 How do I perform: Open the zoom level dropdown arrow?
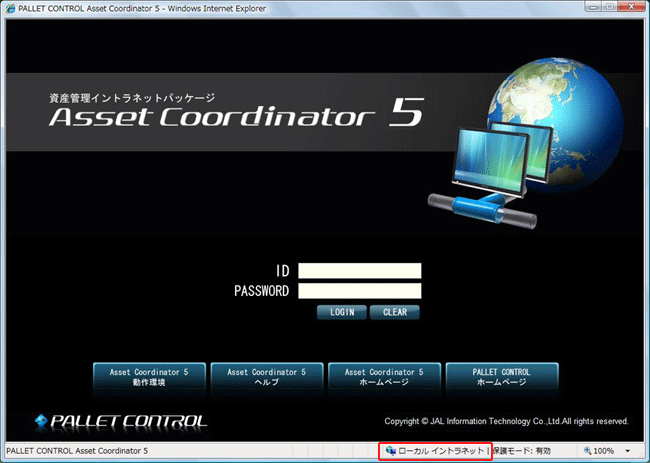(x=628, y=451)
